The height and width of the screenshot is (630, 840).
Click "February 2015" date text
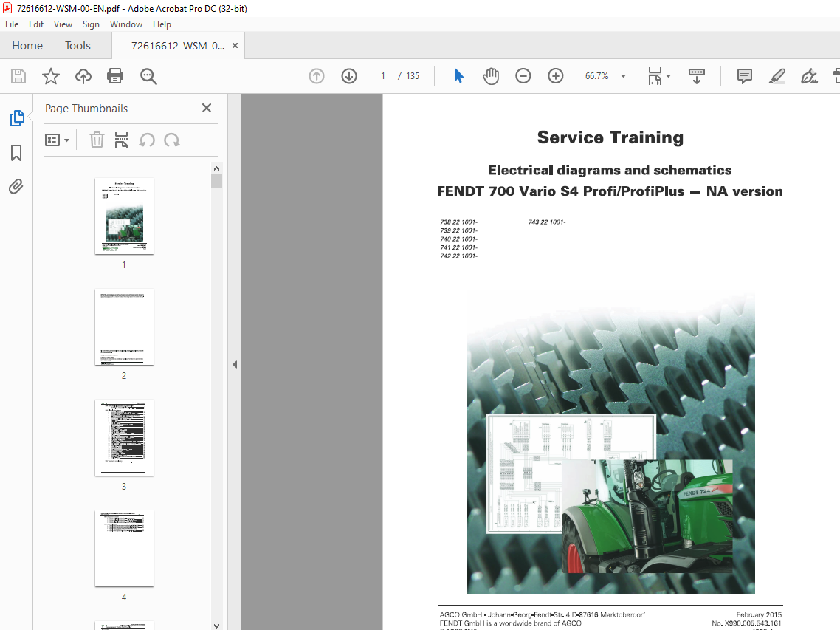coord(759,615)
